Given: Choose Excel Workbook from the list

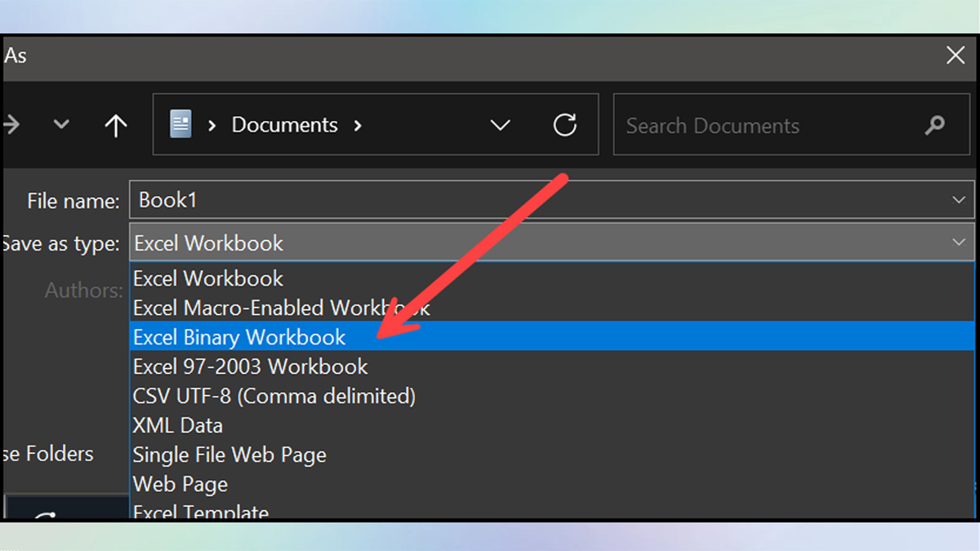Looking at the screenshot, I should coord(552,278).
